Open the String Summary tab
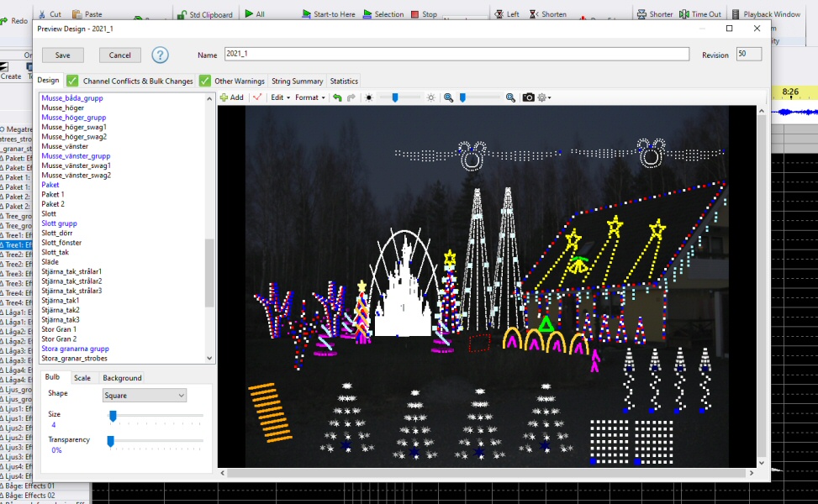The width and height of the screenshot is (818, 504). tap(298, 81)
